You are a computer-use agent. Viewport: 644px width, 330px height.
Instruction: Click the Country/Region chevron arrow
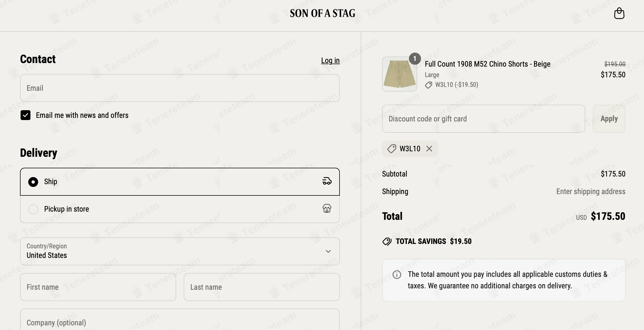click(328, 251)
